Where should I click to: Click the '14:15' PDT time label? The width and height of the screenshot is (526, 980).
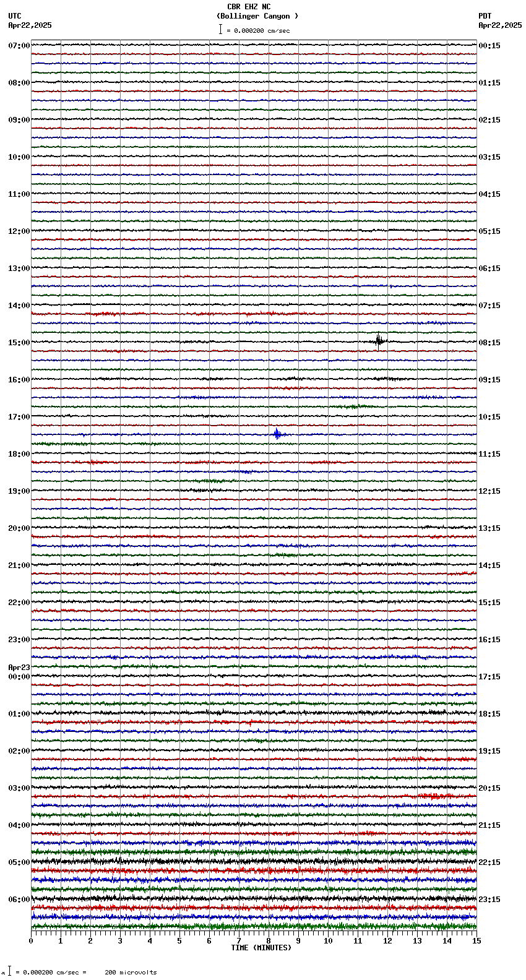click(489, 565)
